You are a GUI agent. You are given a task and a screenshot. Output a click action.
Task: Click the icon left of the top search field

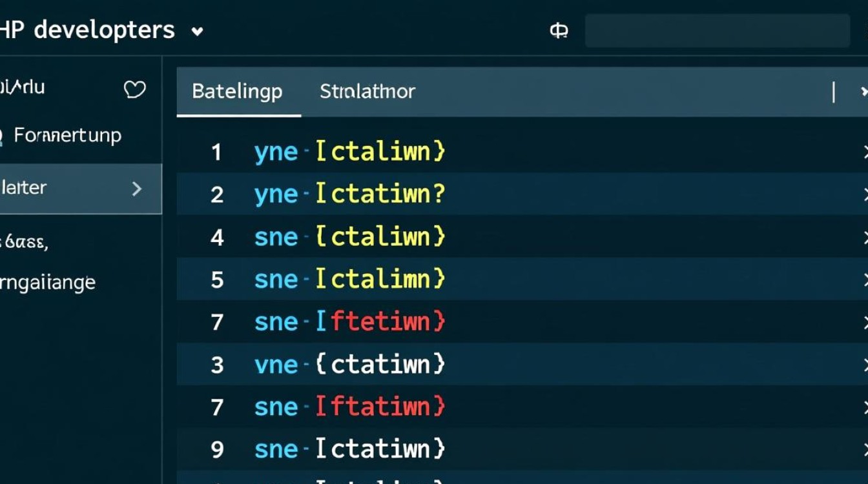click(559, 31)
